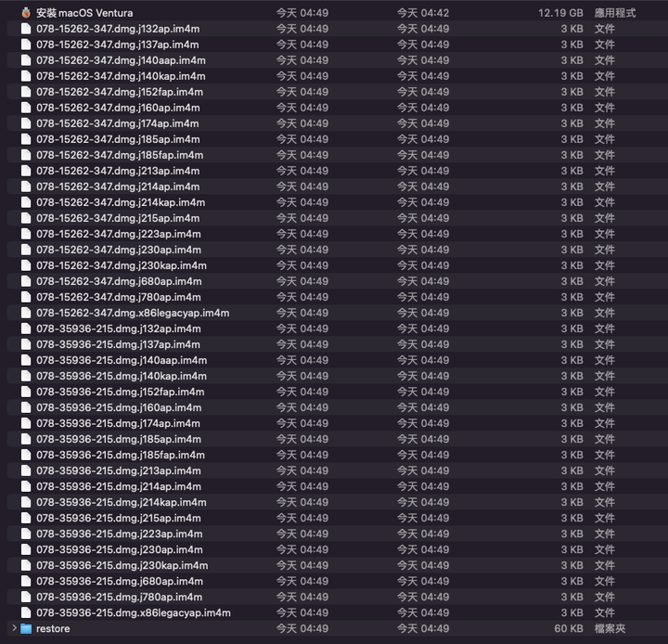Image resolution: width=668 pixels, height=644 pixels.
Task: Click the 12.19 GB size value
Action: (560, 13)
